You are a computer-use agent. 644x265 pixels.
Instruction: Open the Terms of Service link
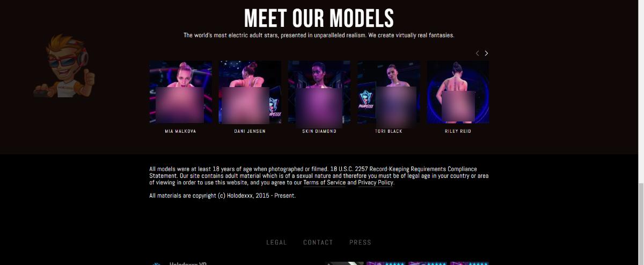click(325, 183)
